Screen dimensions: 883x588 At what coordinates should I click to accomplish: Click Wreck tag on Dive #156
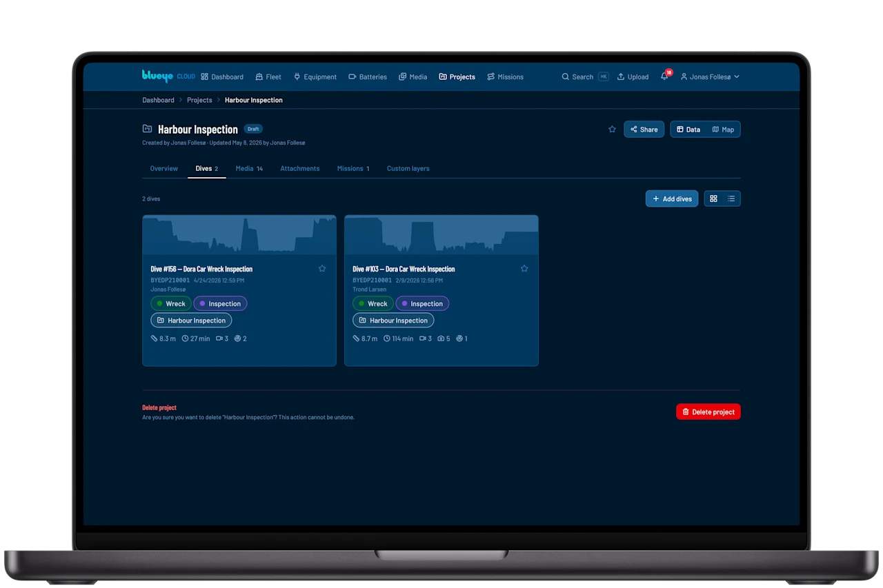click(171, 303)
